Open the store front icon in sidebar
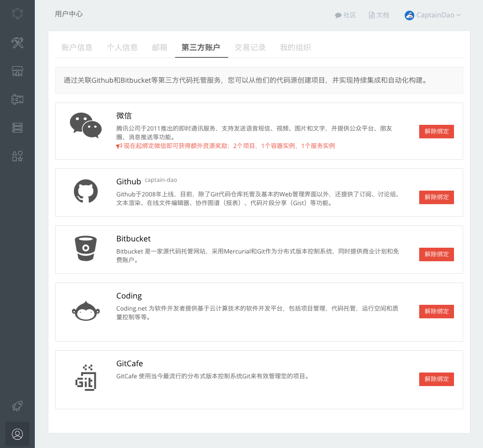 [17, 71]
